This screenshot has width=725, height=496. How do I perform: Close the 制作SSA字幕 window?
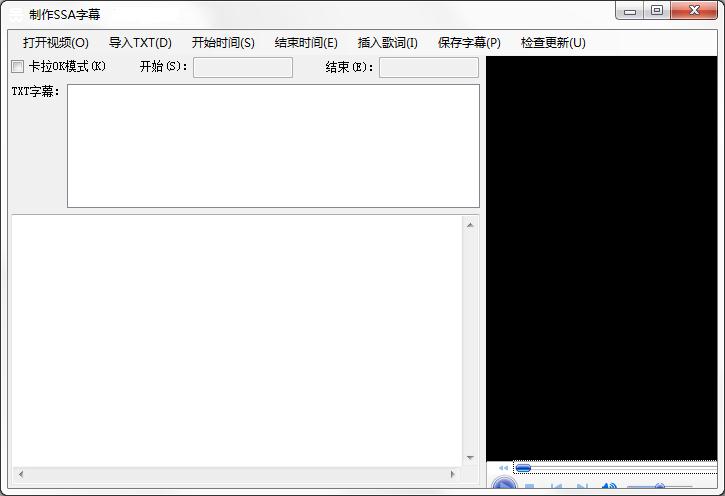click(694, 11)
